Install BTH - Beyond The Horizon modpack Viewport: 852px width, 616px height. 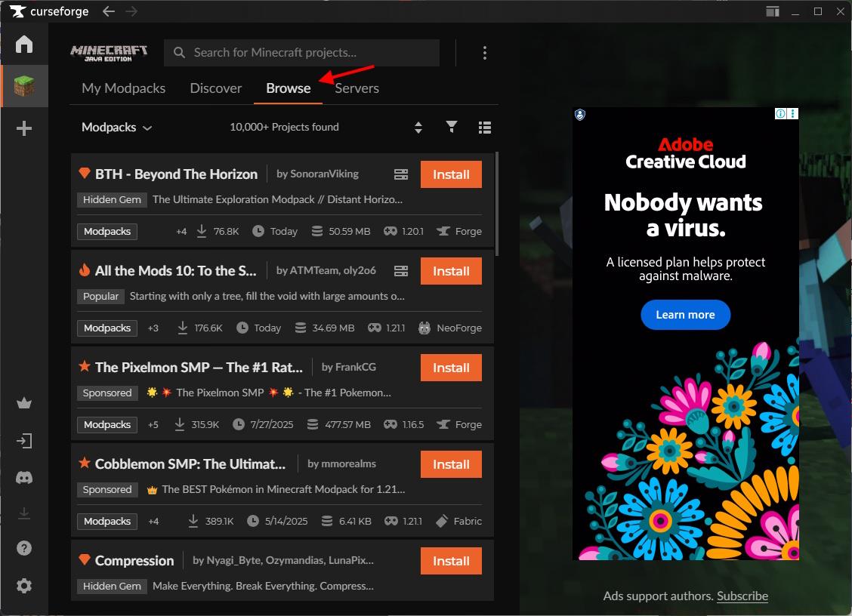pos(451,174)
